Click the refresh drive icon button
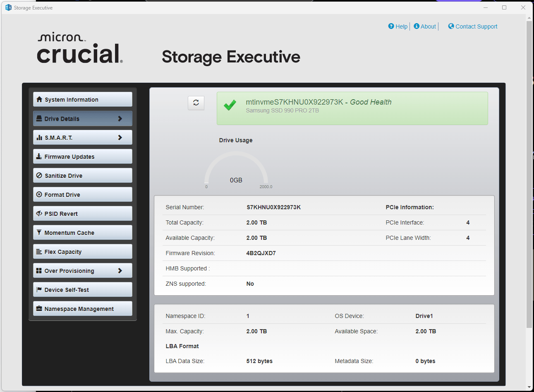Screen dimensions: 534x392 coord(196,103)
